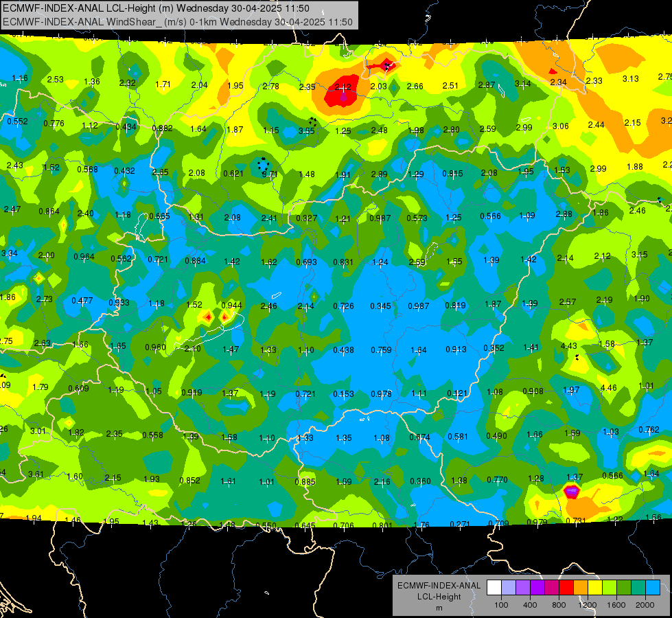
Task: Click the magenta legend swatch
Action: (x=552, y=588)
